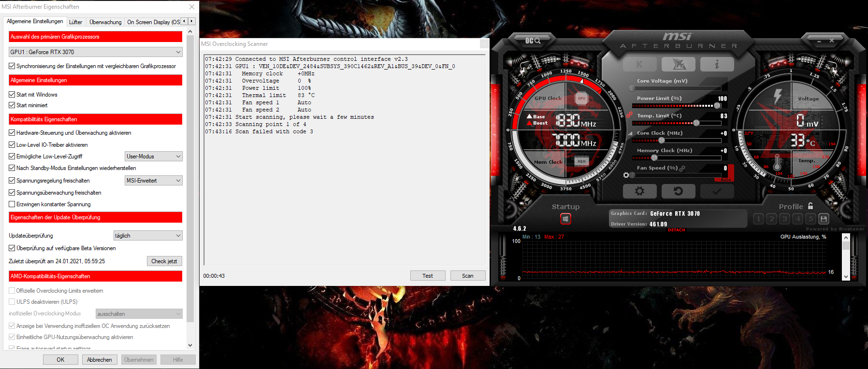
Task: Click the Test button in Overclocking Scanner
Action: pyautogui.click(x=428, y=276)
